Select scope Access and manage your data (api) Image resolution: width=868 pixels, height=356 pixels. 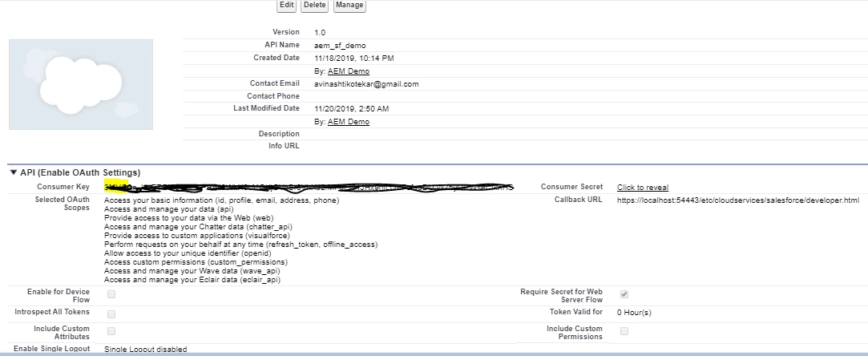point(169,209)
